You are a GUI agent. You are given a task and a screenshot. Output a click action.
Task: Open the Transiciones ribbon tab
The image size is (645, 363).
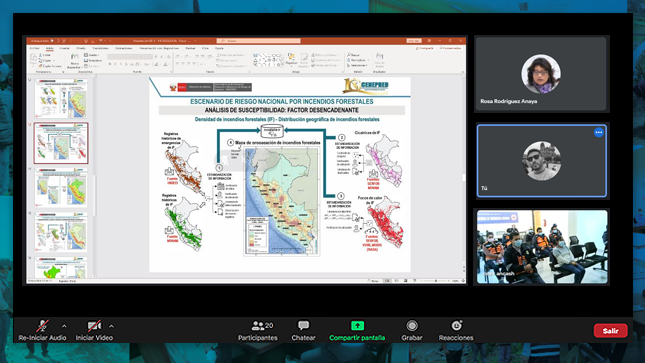[x=100, y=48]
